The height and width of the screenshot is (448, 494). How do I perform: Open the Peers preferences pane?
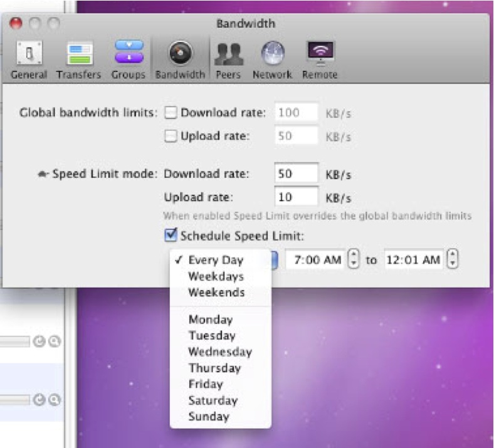coord(228,60)
